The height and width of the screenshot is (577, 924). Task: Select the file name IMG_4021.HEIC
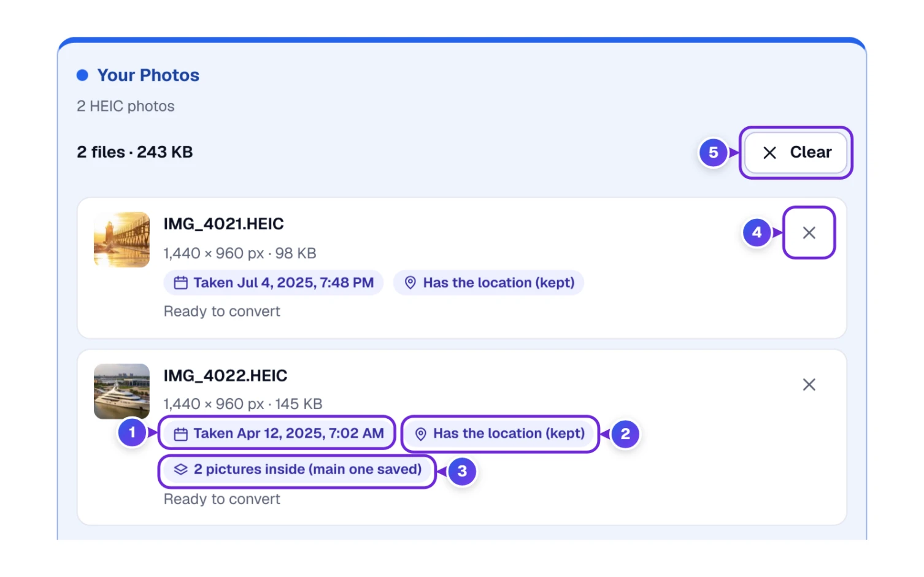click(224, 224)
